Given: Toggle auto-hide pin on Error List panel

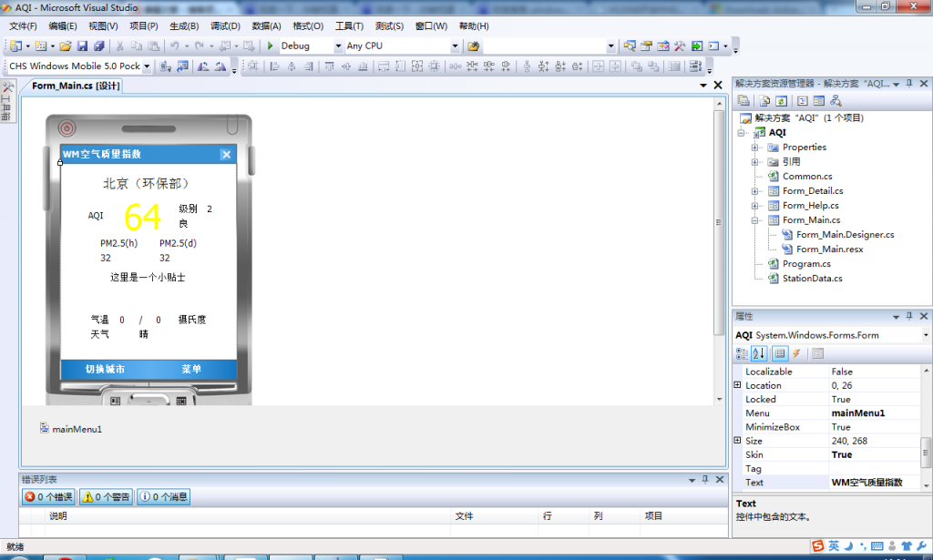Looking at the screenshot, I should point(705,479).
